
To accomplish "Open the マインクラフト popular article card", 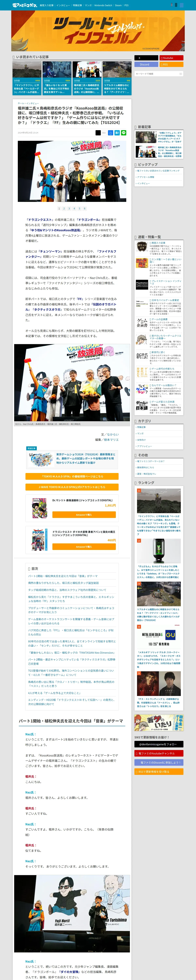I will (27, 78).
